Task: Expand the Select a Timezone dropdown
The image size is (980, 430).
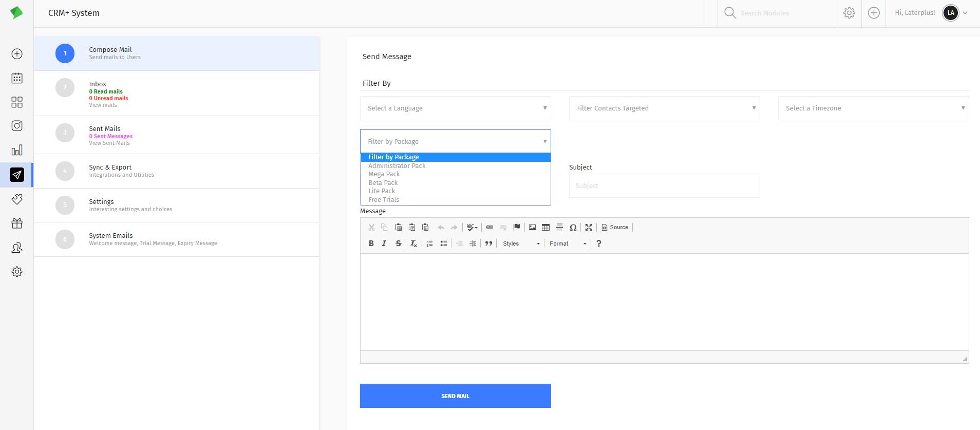Action: click(x=873, y=108)
